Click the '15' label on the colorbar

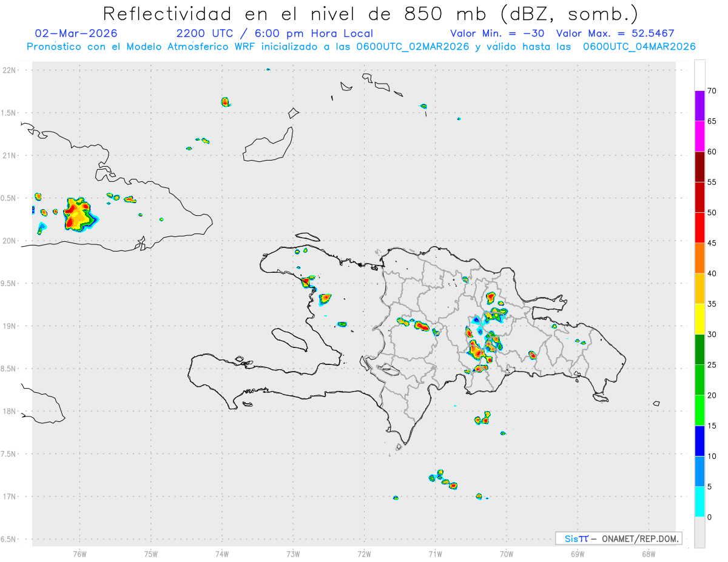tap(712, 426)
